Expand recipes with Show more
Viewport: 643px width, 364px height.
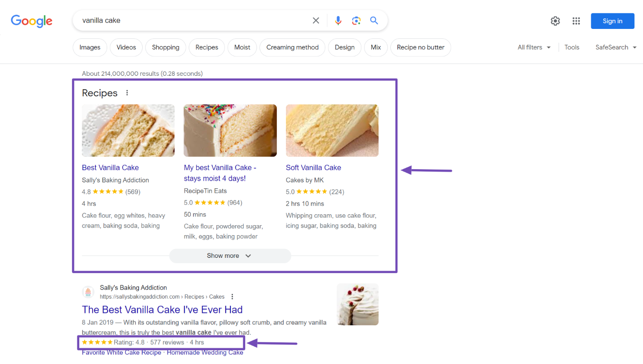[230, 255]
